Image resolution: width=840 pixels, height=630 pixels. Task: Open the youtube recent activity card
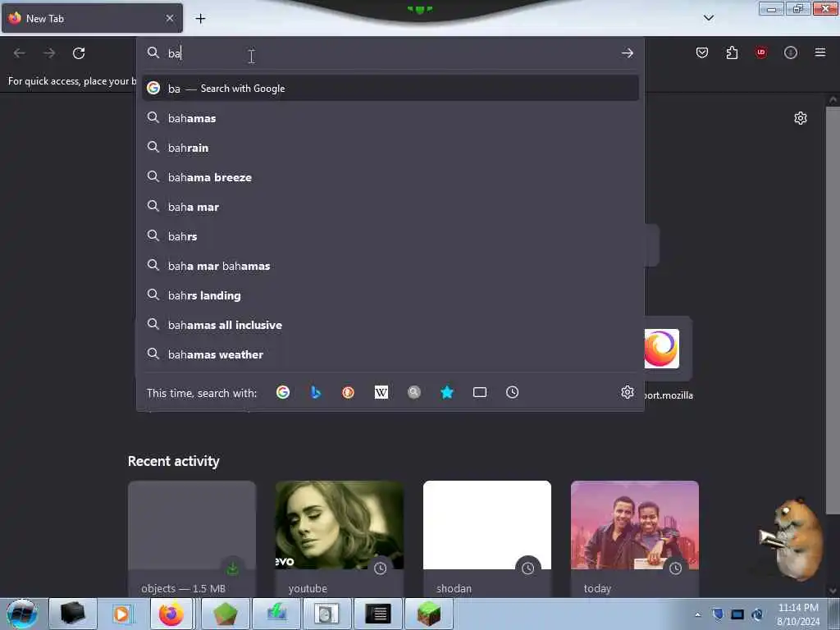(x=340, y=538)
